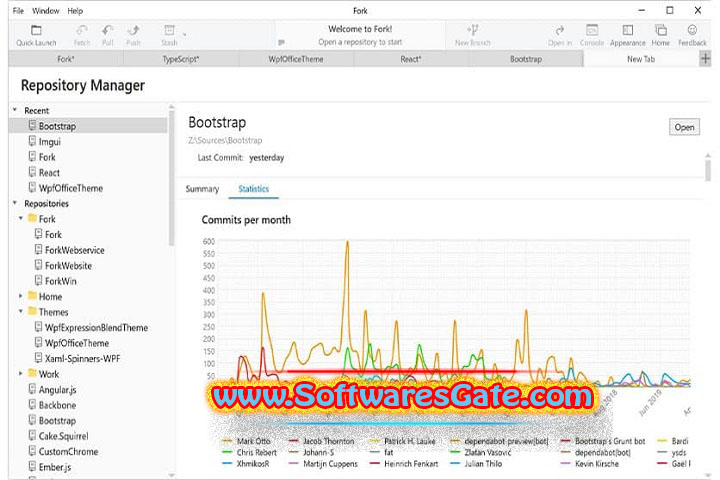
Task: Switch to the WpfOfficeTheme tab
Action: coord(296,59)
